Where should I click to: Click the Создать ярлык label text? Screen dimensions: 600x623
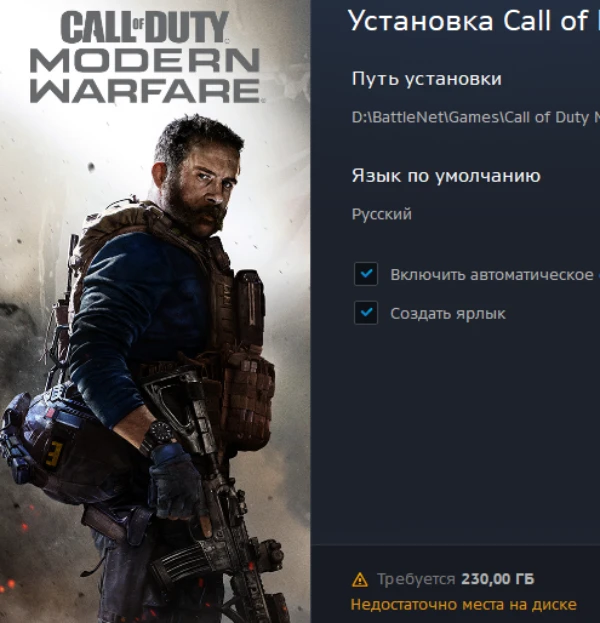coord(448,313)
